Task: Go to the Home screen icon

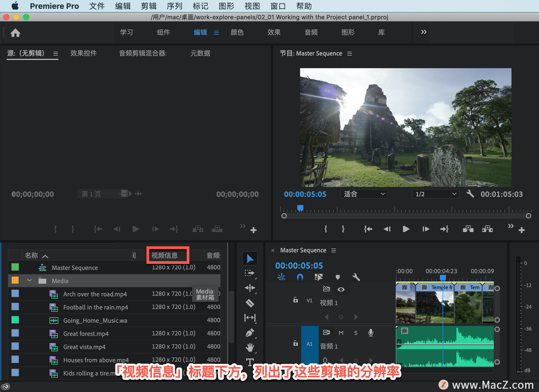Action: pos(15,33)
